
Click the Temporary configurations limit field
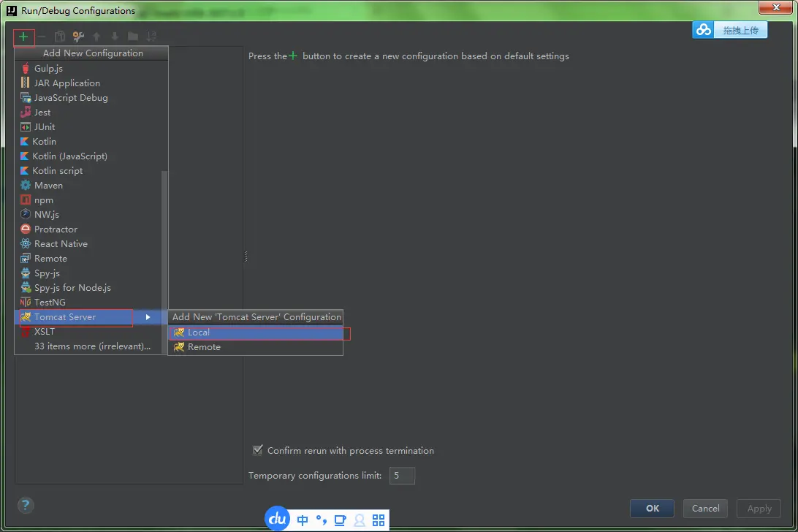coord(402,476)
